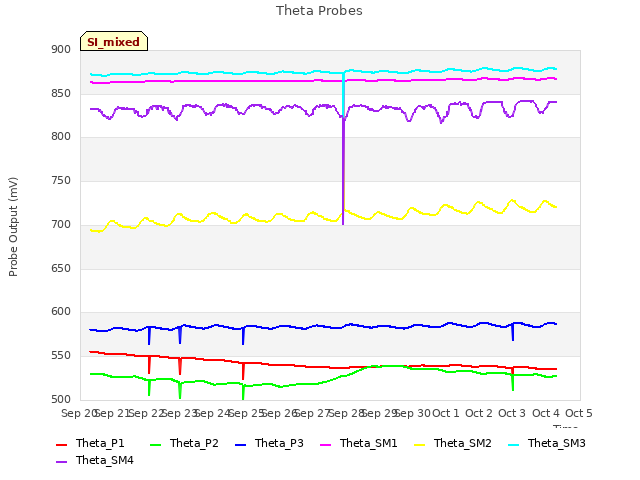Select the Theta_SM1 legend label
The height and width of the screenshot is (480, 640).
click(369, 443)
